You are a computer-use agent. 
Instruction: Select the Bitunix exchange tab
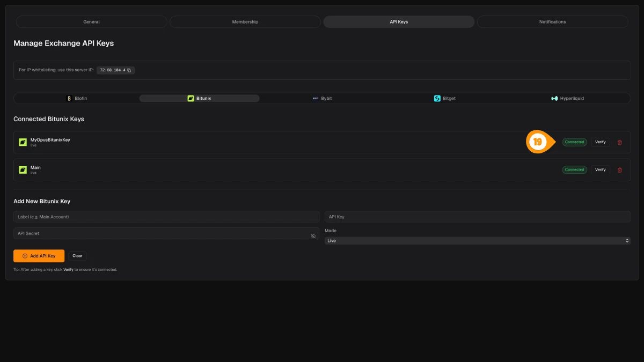click(199, 99)
